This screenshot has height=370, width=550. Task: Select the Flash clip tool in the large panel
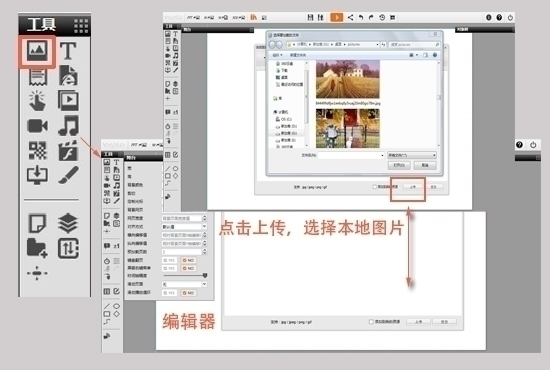[68, 151]
